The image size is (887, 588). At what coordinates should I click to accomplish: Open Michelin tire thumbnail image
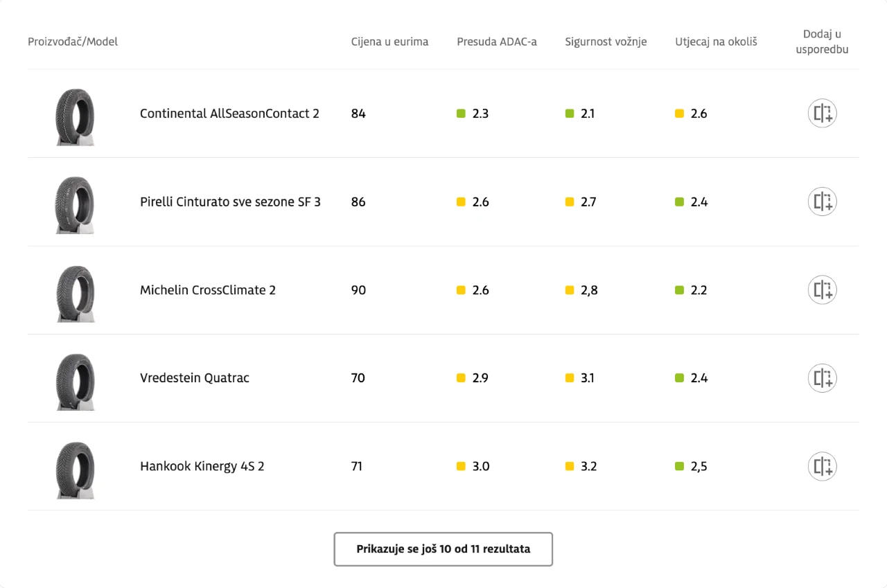75,293
